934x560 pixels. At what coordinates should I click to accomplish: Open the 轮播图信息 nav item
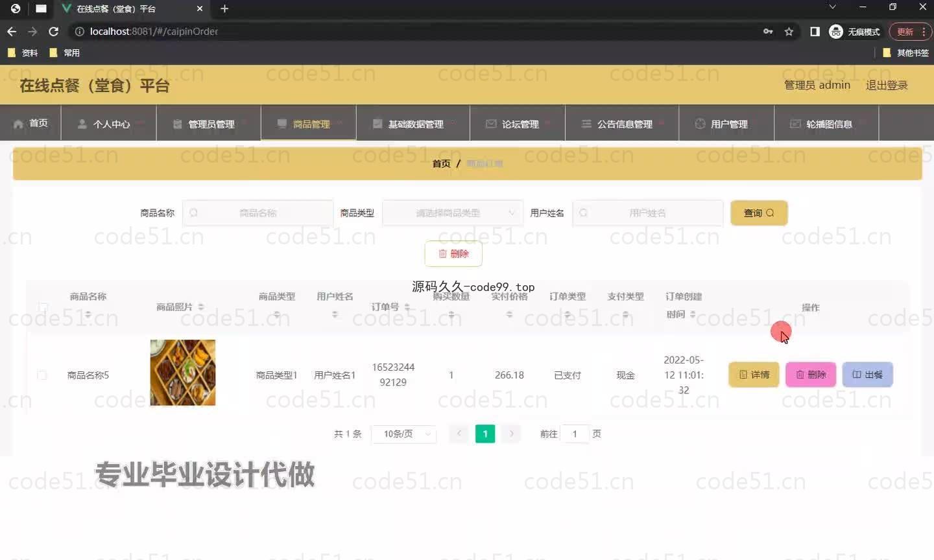pyautogui.click(x=826, y=123)
